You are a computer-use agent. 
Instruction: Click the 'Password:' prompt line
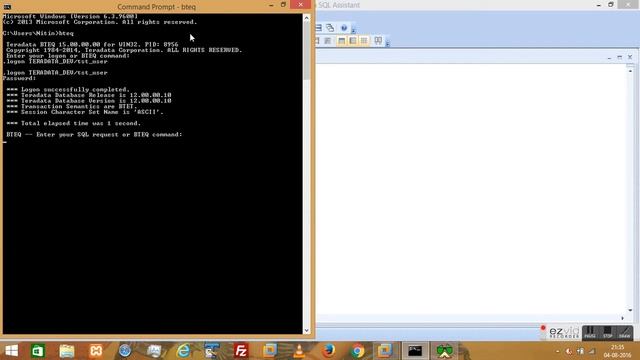click(x=20, y=78)
